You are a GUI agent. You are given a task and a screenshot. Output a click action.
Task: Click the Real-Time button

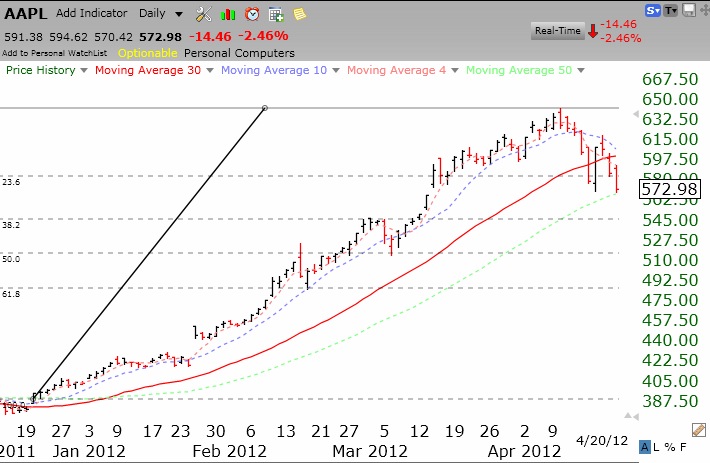tap(557, 31)
